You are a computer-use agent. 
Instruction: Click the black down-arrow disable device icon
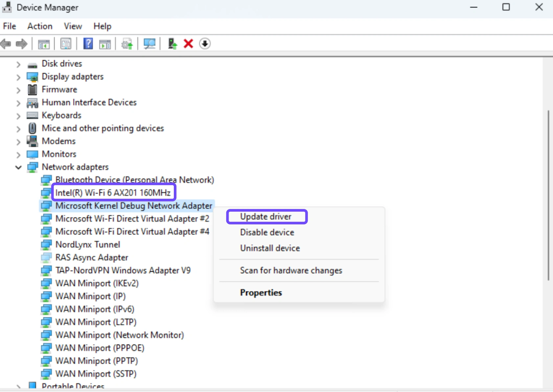205,44
